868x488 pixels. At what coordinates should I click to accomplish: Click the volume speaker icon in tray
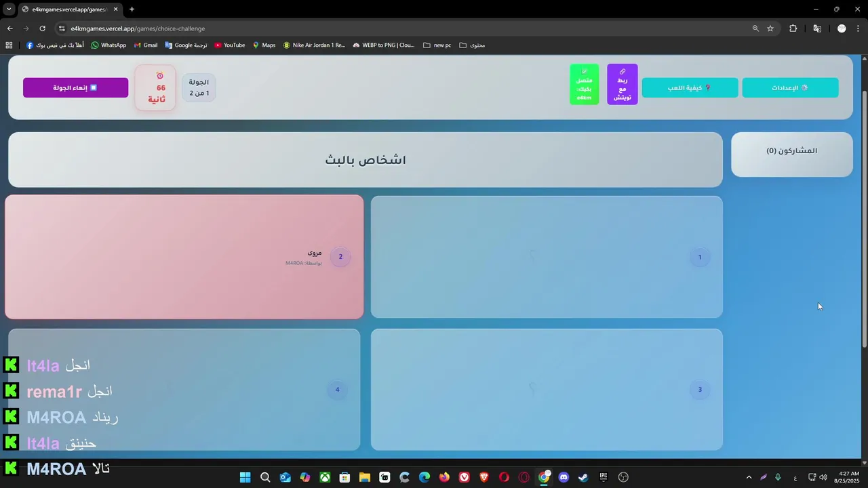(x=823, y=477)
